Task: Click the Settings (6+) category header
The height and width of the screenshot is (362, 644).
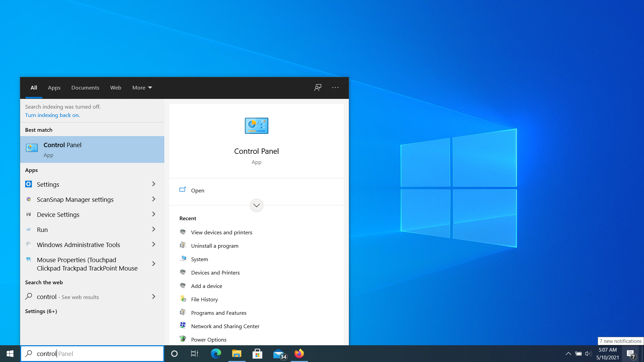Action: coord(41,311)
